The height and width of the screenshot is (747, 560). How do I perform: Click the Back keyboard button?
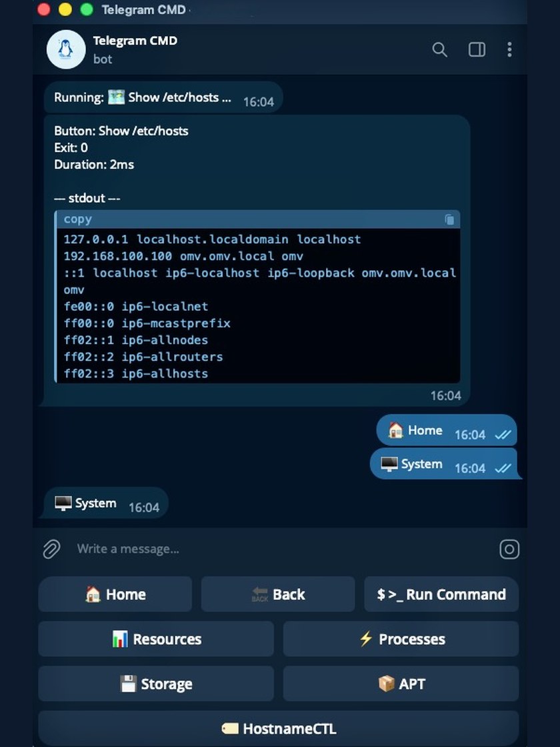[x=278, y=594]
